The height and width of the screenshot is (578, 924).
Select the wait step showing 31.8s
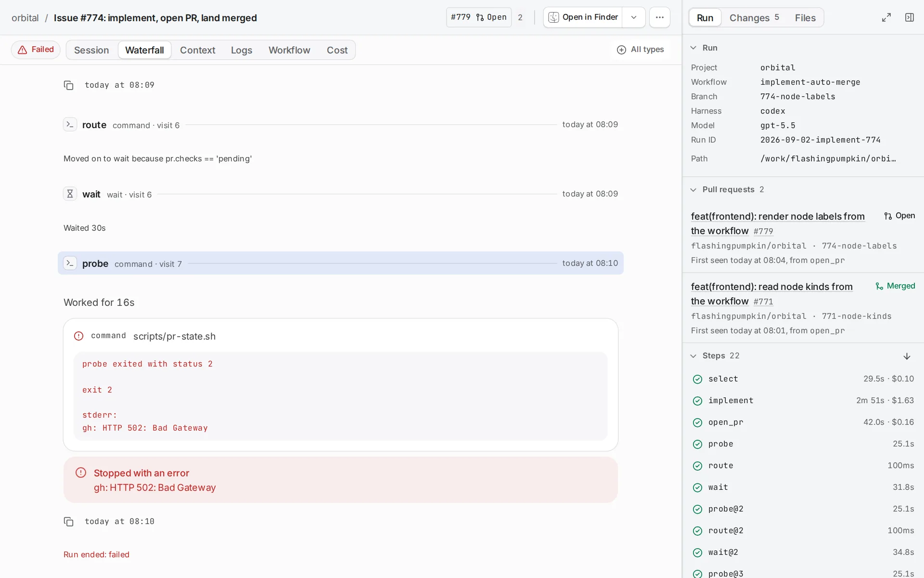[803, 487]
